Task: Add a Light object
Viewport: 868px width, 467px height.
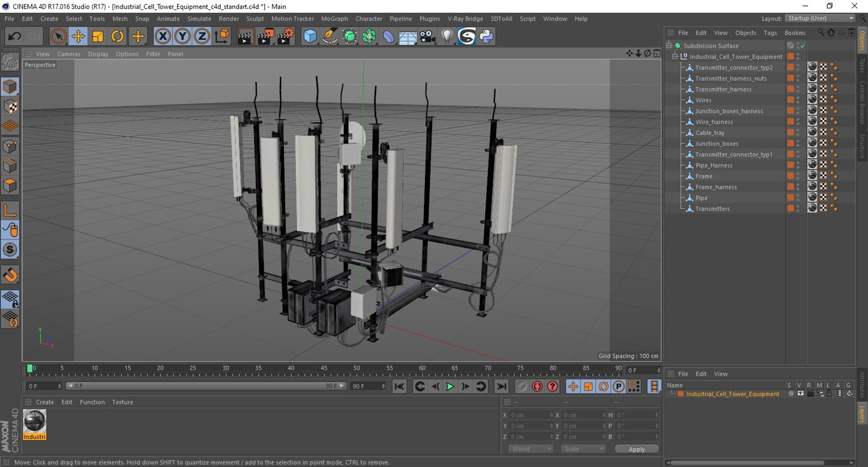Action: (x=447, y=36)
